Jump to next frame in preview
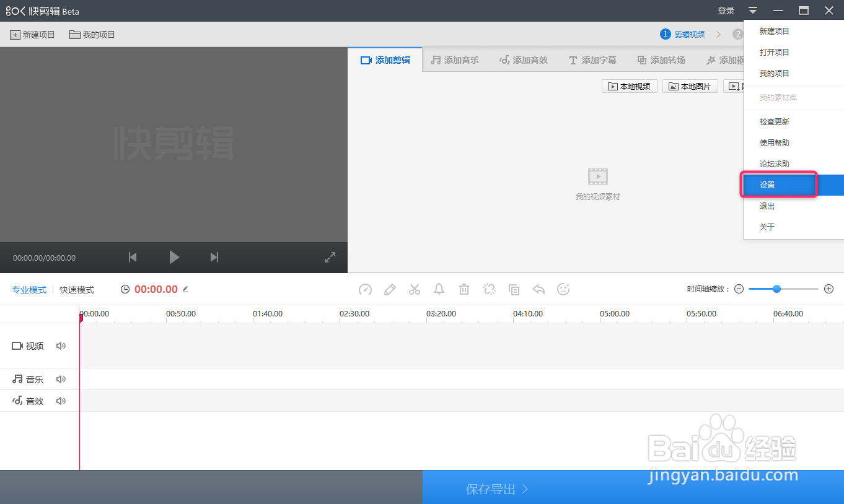The height and width of the screenshot is (504, 844). (x=214, y=257)
